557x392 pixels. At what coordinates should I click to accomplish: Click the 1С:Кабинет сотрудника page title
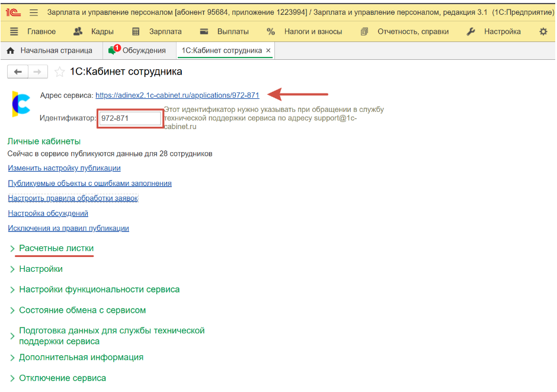126,72
